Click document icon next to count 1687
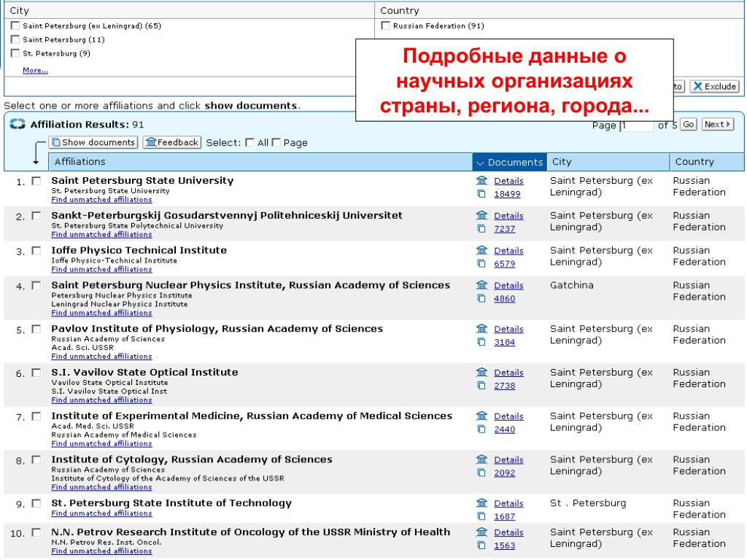This screenshot has height=560, width=747. point(481,516)
